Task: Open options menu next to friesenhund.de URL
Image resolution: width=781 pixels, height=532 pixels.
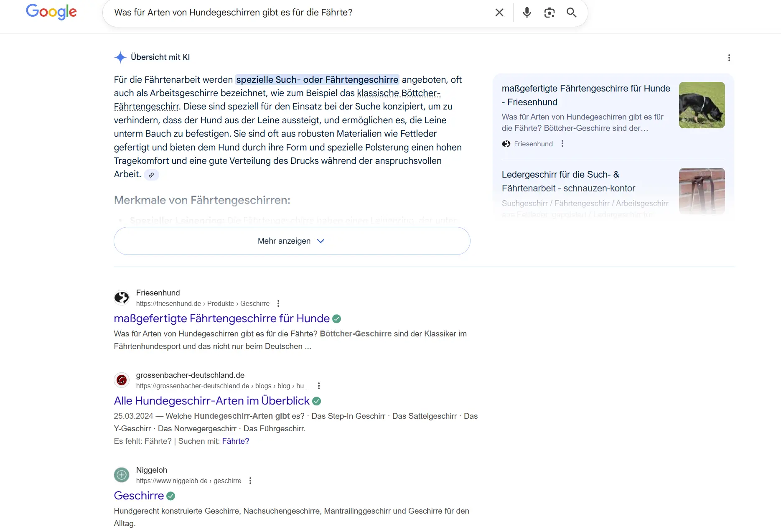Action: point(278,304)
